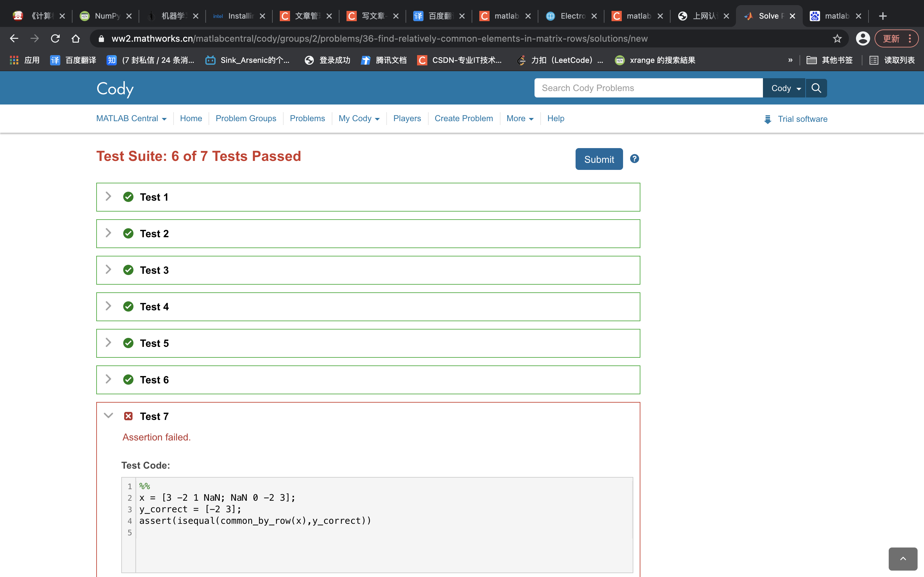Expand Test 4 result
The height and width of the screenshot is (577, 924).
tap(108, 306)
